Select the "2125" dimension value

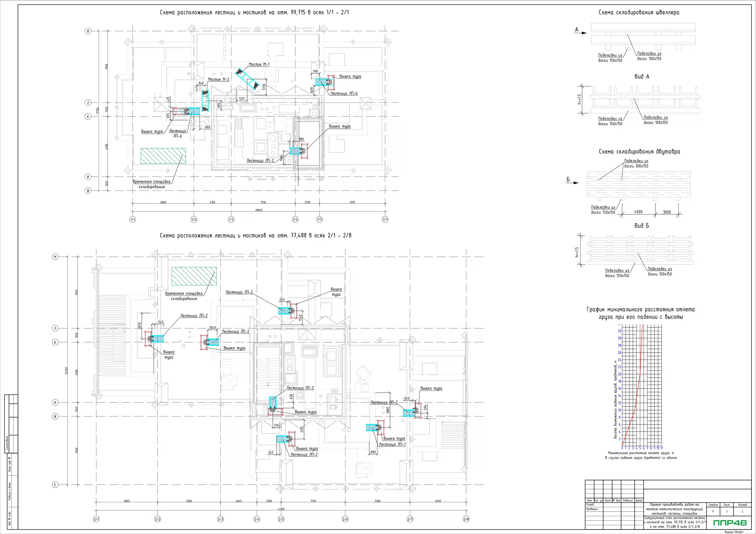[x=302, y=429]
